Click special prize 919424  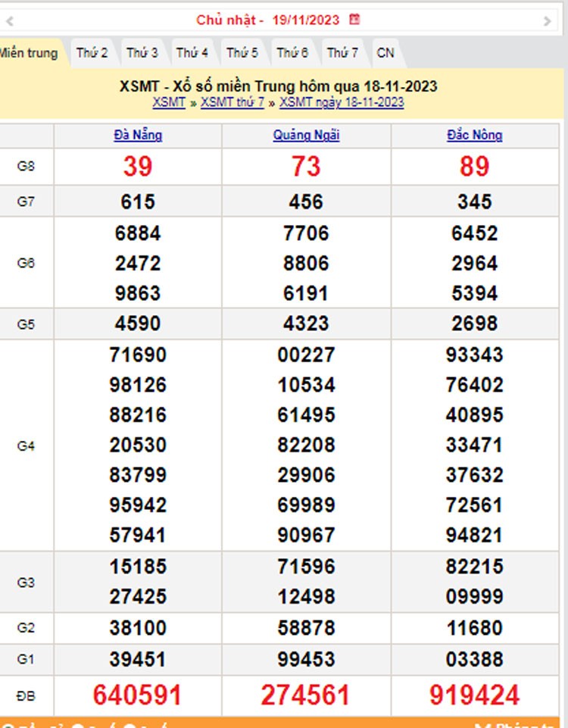pos(474,695)
